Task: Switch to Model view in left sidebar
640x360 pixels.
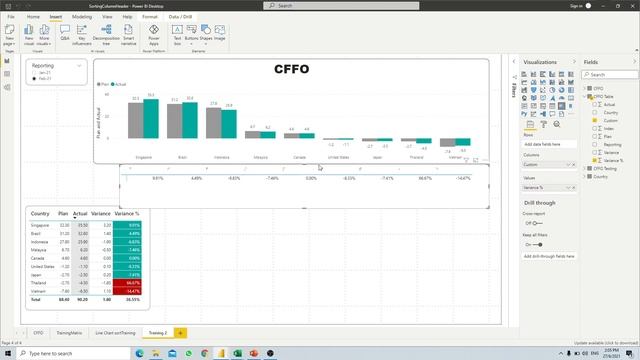Action: (x=7, y=87)
